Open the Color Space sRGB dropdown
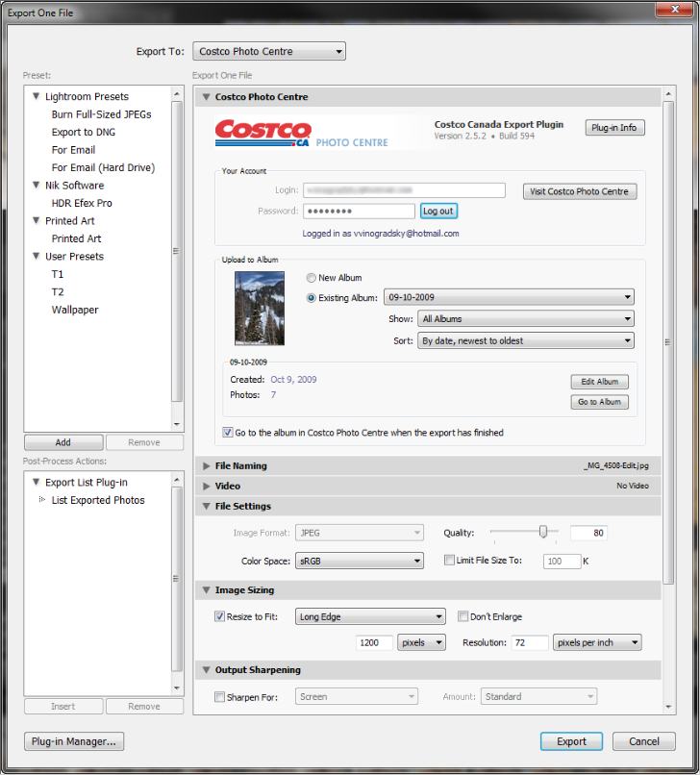Image resolution: width=700 pixels, height=775 pixels. coord(360,561)
